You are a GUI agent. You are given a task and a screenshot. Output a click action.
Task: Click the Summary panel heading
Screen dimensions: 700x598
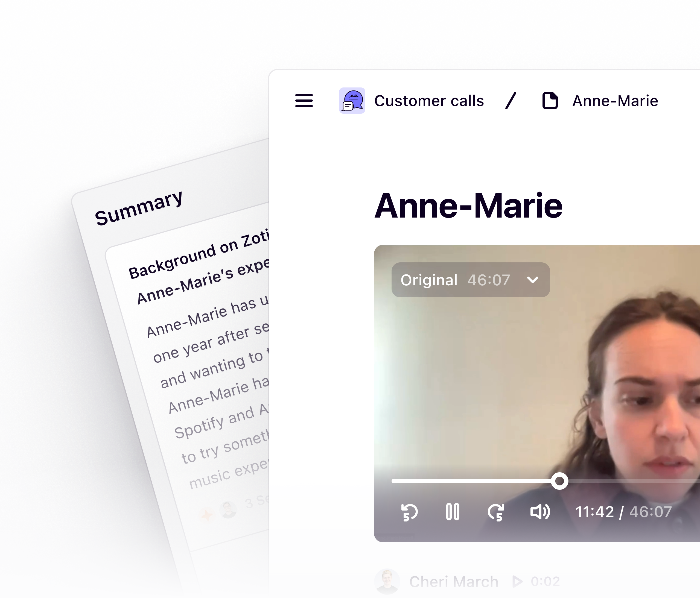point(139,208)
